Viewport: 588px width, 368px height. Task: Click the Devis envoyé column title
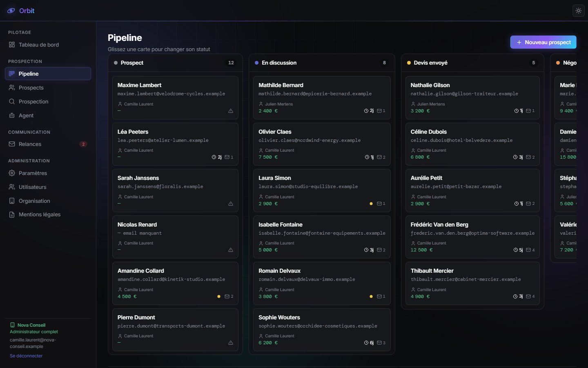pyautogui.click(x=430, y=63)
